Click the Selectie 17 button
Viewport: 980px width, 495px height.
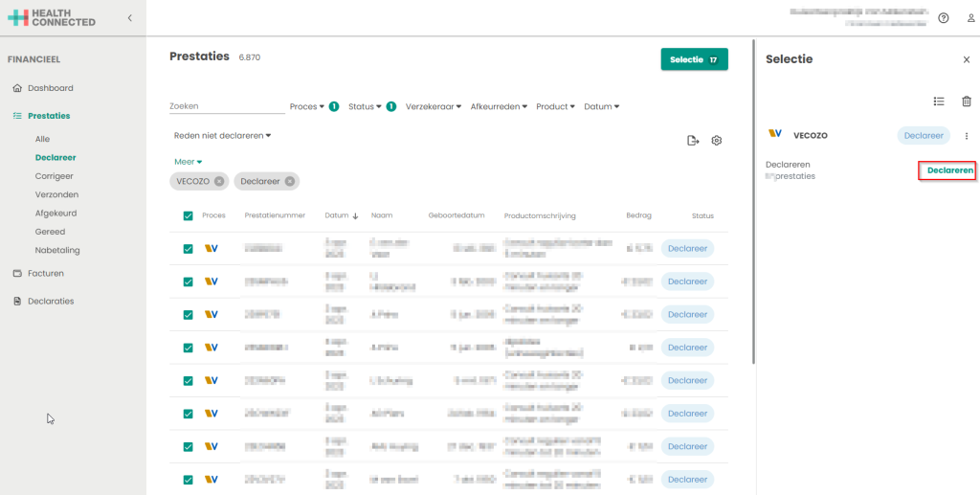point(694,59)
